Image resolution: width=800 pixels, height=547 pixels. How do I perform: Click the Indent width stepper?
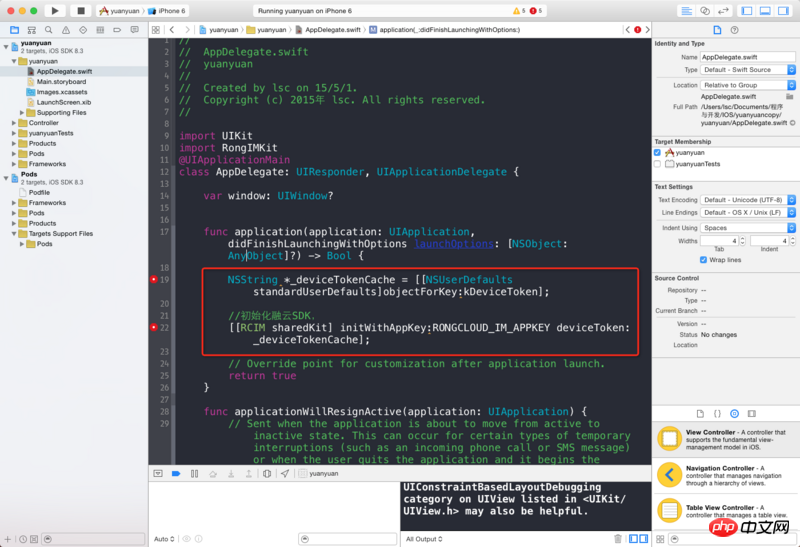[x=792, y=241]
